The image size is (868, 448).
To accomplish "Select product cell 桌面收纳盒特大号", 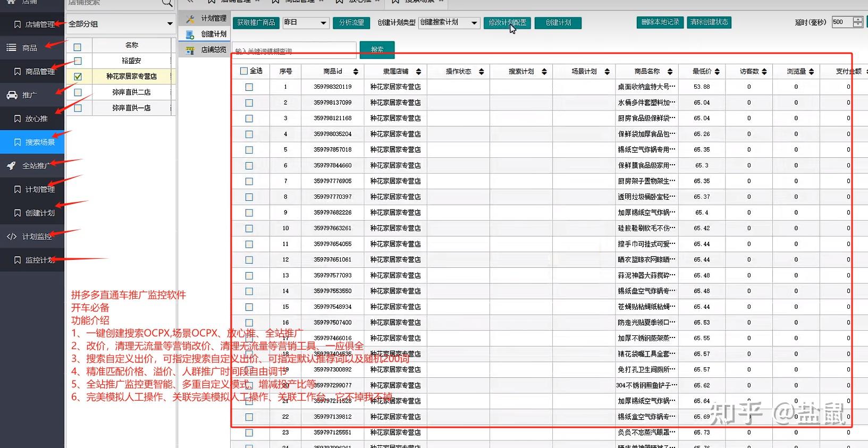I will pos(647,87).
